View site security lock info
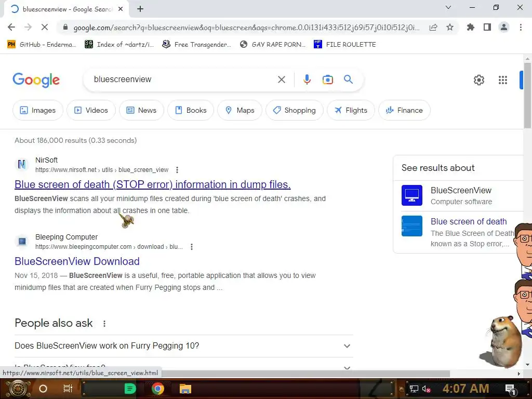532x399 pixels. (x=65, y=27)
